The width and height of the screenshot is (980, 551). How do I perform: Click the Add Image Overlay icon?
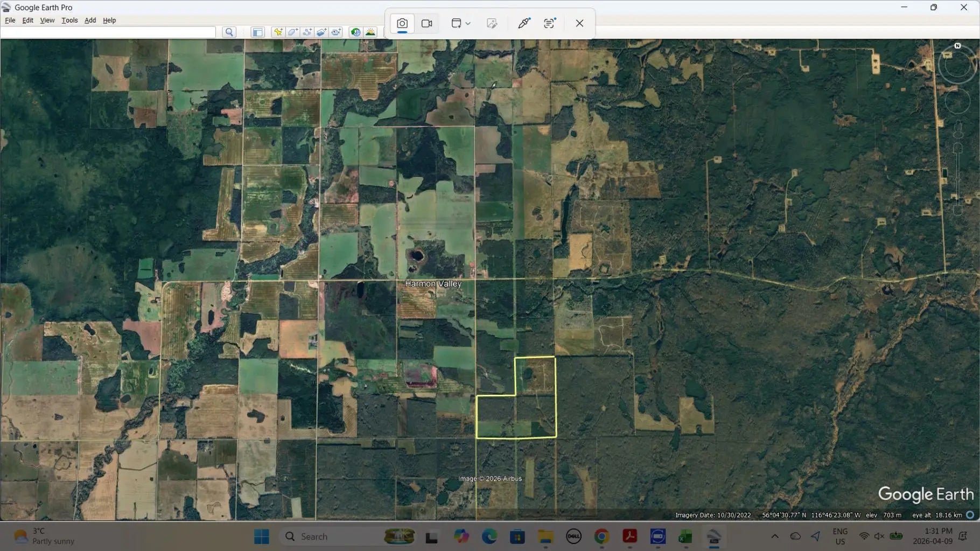[321, 32]
